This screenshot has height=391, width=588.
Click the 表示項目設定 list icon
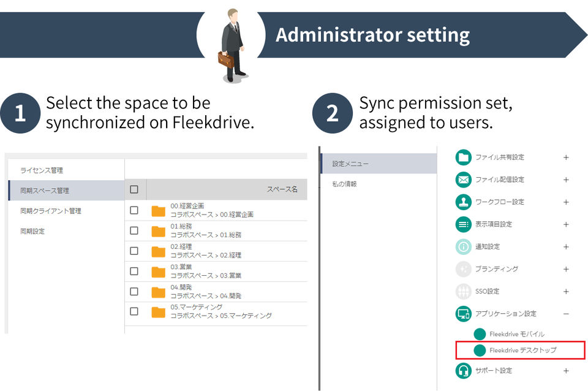464,224
